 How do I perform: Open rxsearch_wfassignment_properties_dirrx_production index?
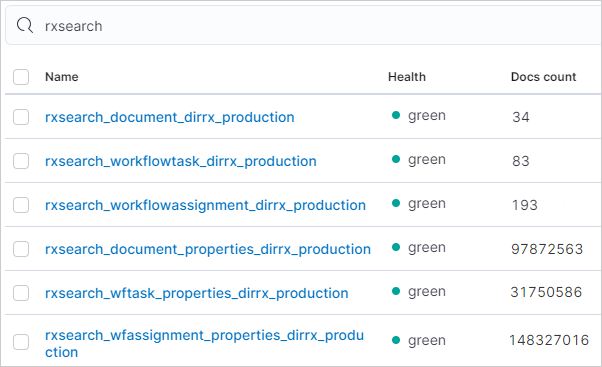coord(204,344)
